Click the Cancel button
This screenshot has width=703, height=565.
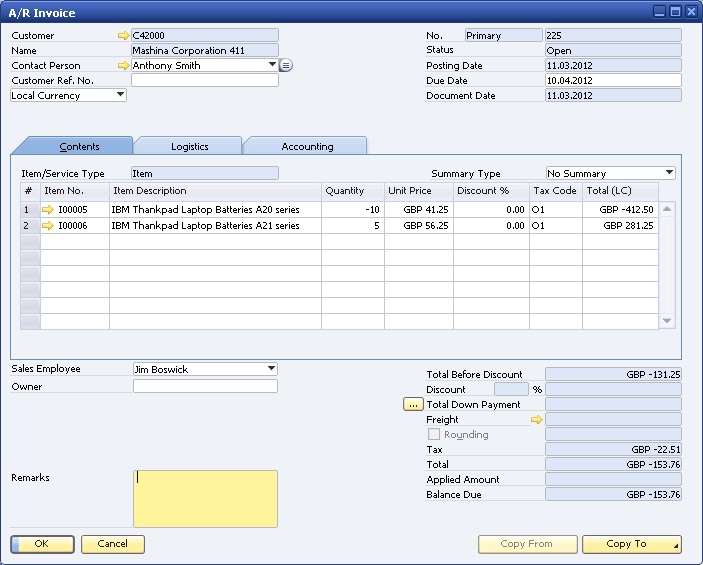pyautogui.click(x=113, y=544)
